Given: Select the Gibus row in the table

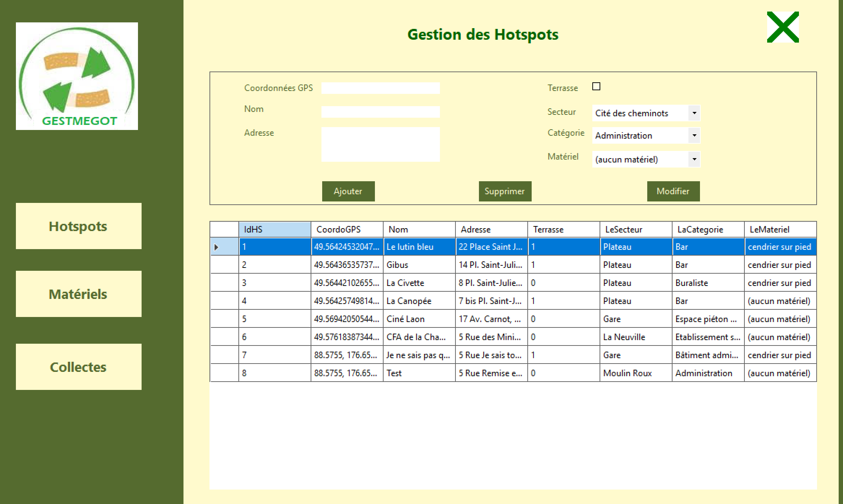Looking at the screenshot, I should click(419, 265).
